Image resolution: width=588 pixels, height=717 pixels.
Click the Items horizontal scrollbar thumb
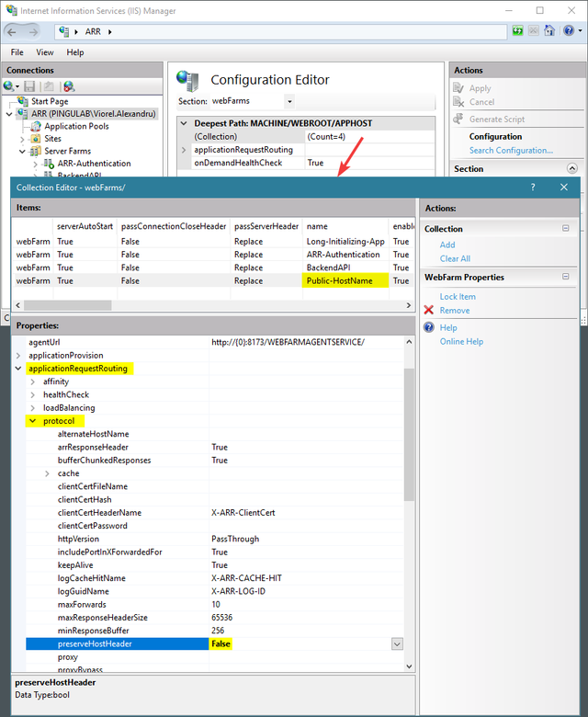coord(68,305)
